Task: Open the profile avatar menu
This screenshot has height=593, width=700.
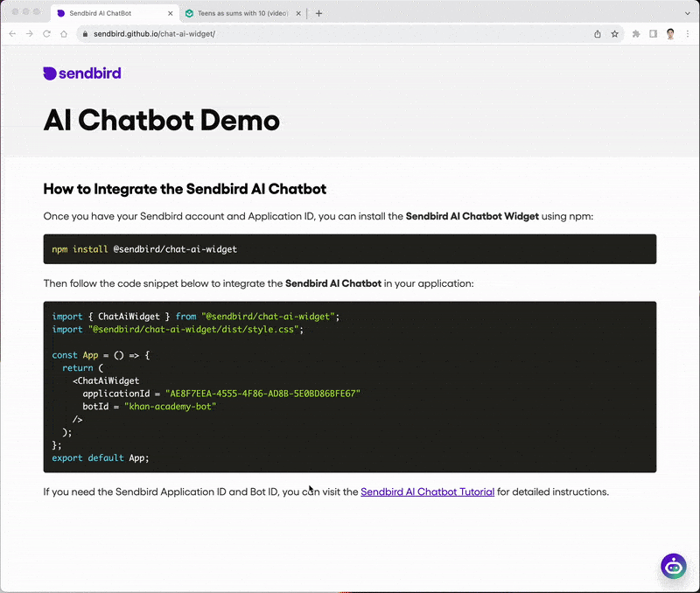Action: (670, 34)
